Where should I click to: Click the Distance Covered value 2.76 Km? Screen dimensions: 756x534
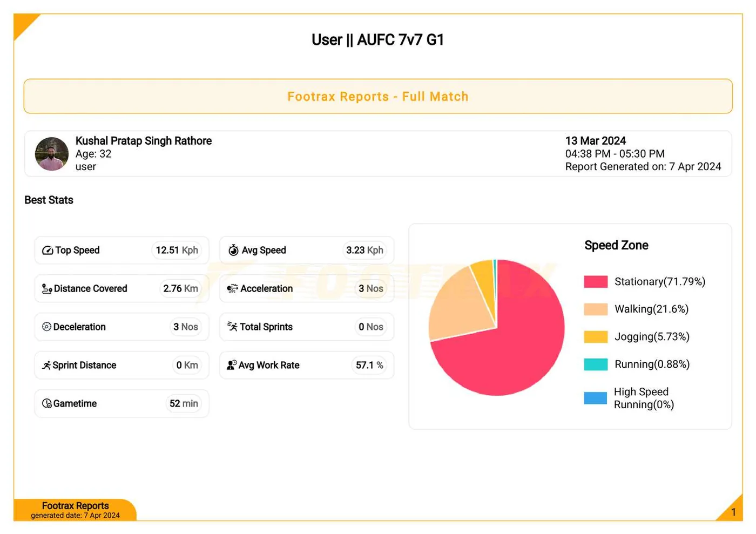(181, 289)
